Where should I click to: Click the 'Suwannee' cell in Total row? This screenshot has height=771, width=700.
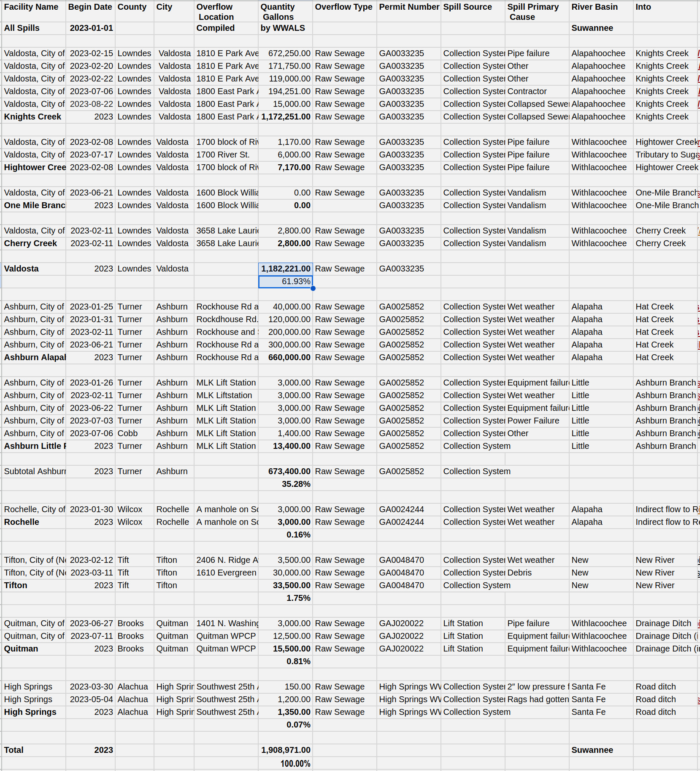(x=601, y=750)
